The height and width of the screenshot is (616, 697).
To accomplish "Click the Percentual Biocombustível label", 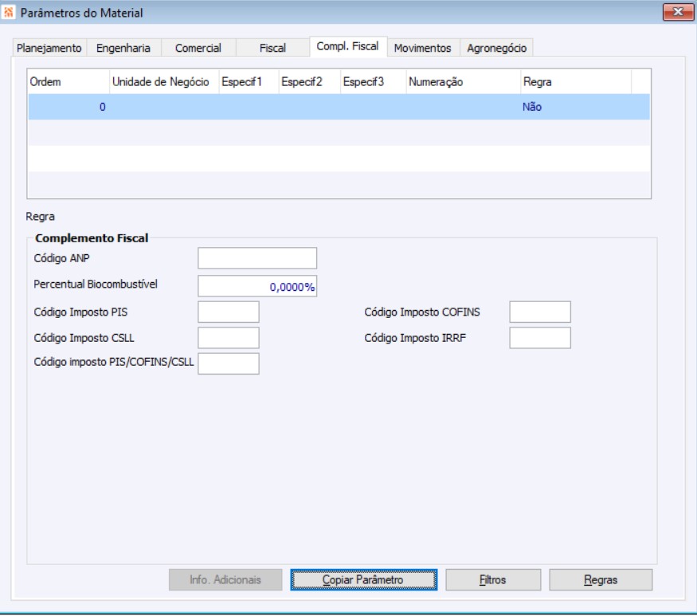I will tap(96, 284).
